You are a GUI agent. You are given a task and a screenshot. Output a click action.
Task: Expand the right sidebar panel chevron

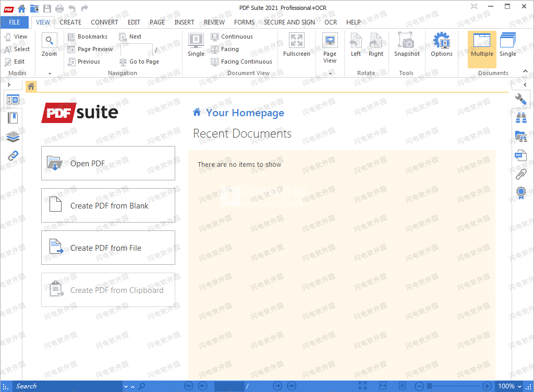tap(525, 85)
